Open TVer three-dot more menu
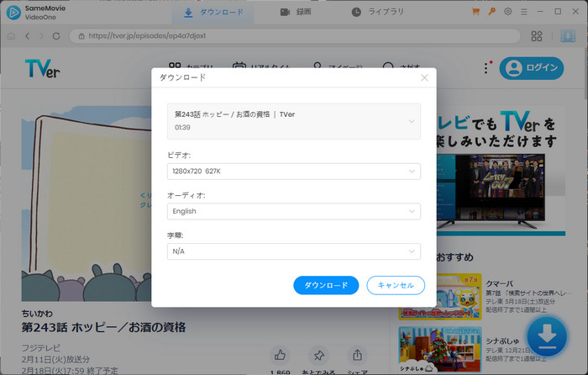The image size is (588, 375). point(486,68)
